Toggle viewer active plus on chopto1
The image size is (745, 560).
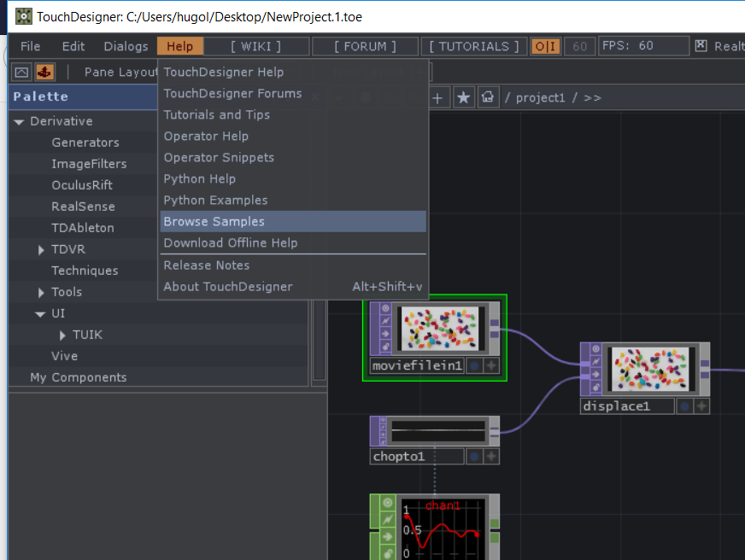[x=491, y=457]
